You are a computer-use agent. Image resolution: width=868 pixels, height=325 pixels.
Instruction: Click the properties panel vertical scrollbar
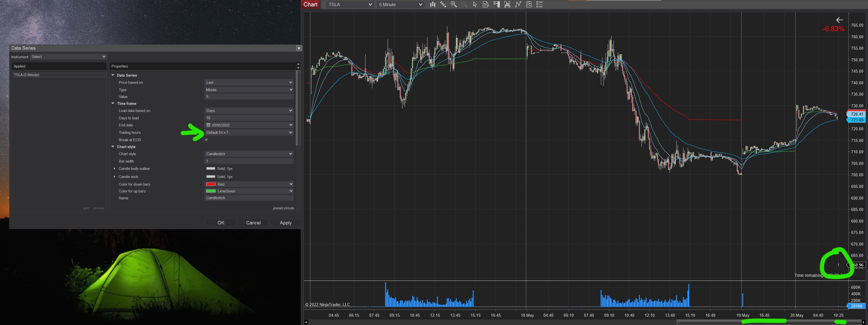pos(298,108)
